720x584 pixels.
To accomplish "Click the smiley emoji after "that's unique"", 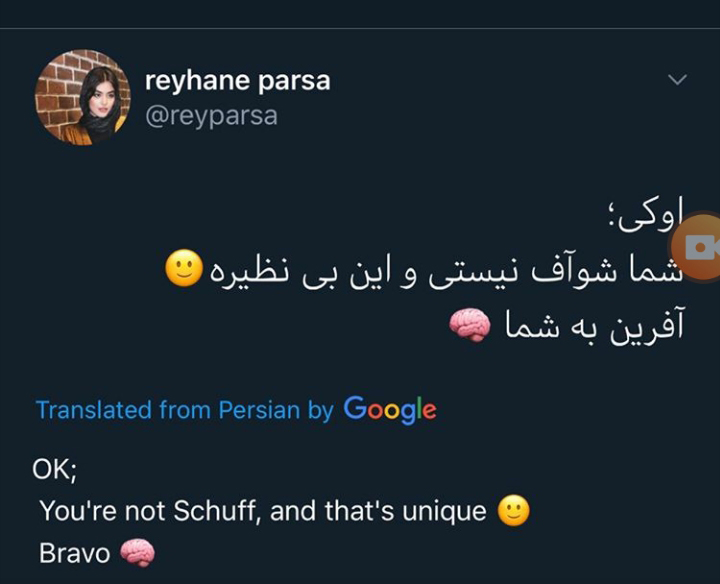I will [x=513, y=511].
